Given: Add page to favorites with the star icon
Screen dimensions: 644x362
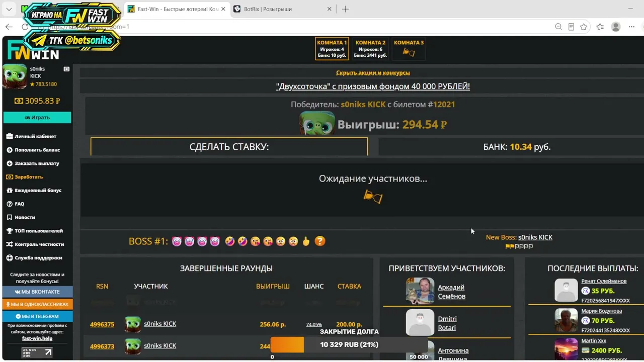Looking at the screenshot, I should pyautogui.click(x=584, y=27).
